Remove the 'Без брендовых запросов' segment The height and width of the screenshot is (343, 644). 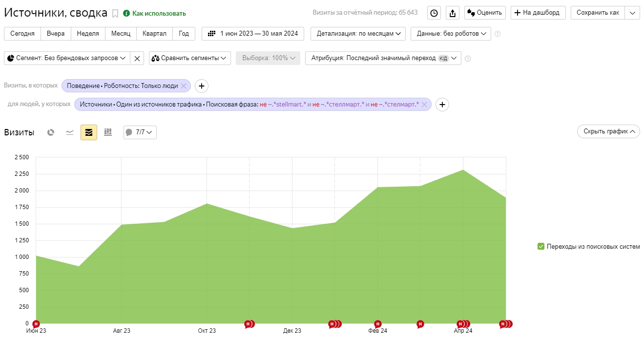(x=137, y=58)
